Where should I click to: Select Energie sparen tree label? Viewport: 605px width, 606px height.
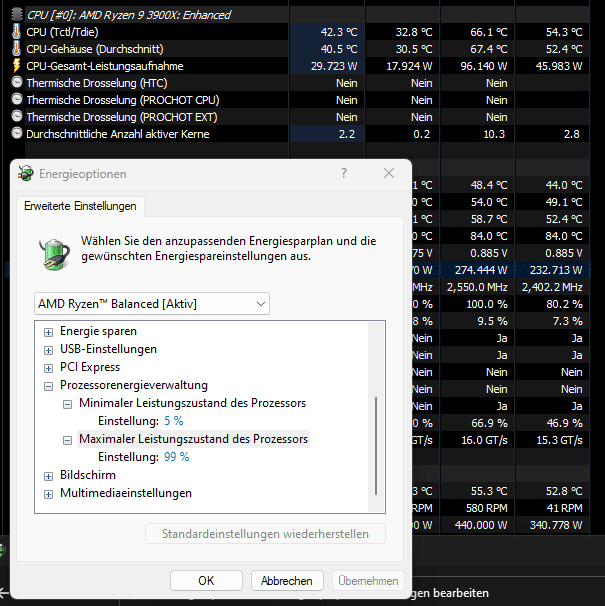click(x=98, y=331)
